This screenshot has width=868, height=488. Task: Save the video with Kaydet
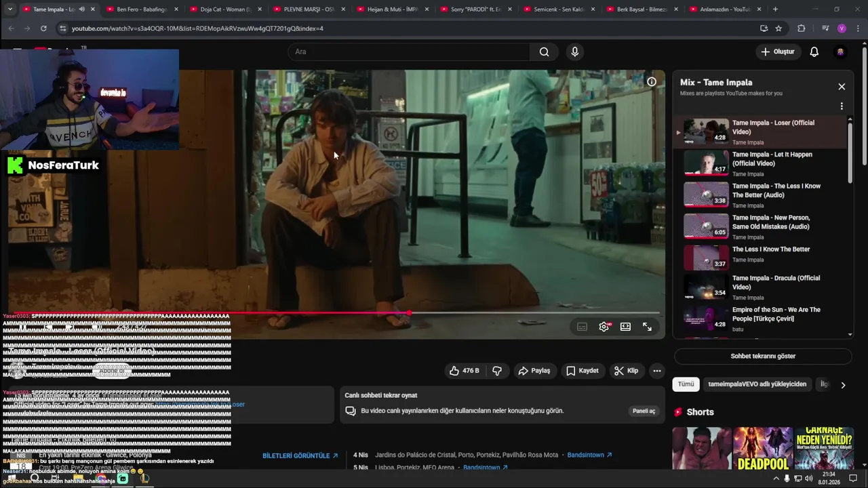pos(583,371)
